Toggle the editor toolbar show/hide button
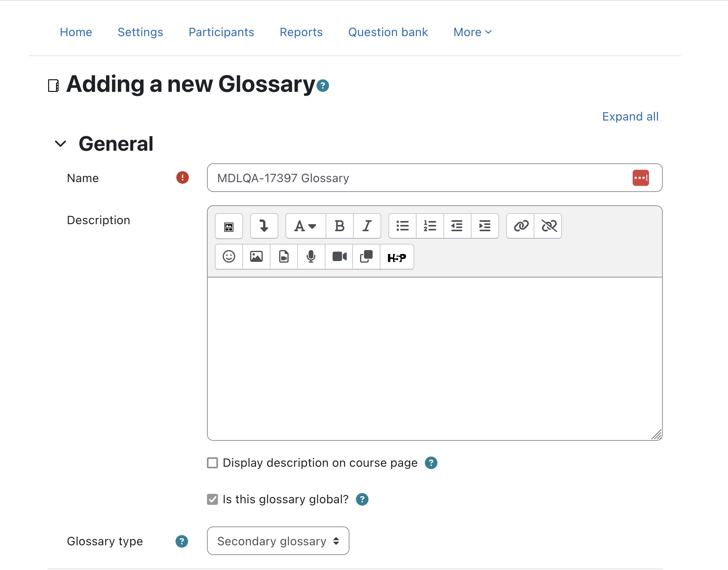 pyautogui.click(x=229, y=226)
